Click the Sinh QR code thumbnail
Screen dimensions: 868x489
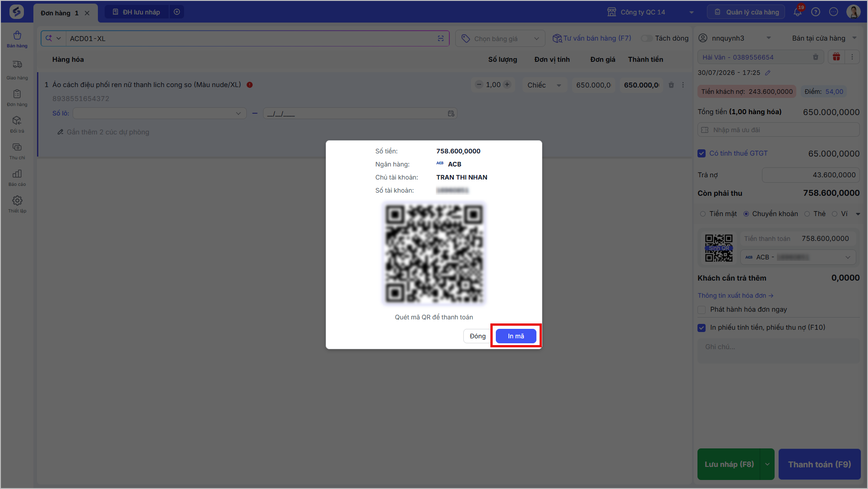(x=719, y=248)
